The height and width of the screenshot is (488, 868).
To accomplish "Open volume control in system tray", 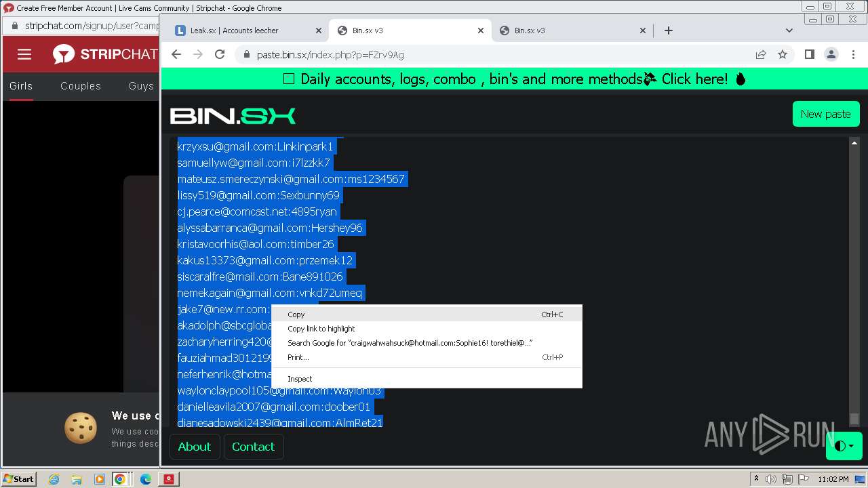I will [x=772, y=479].
